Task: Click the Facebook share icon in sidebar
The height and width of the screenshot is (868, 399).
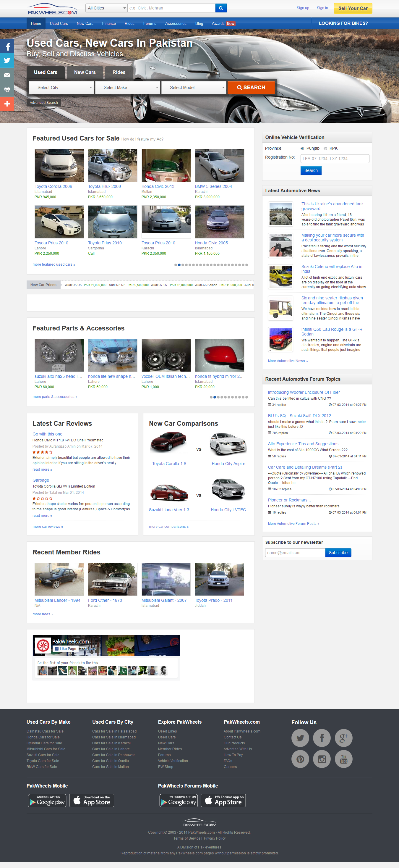Action: (x=7, y=46)
